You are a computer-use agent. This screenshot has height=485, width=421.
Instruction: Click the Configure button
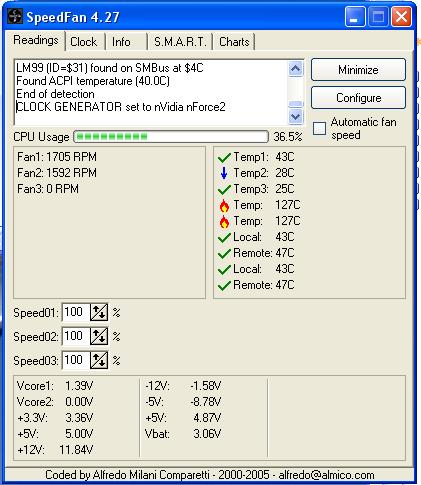click(358, 98)
